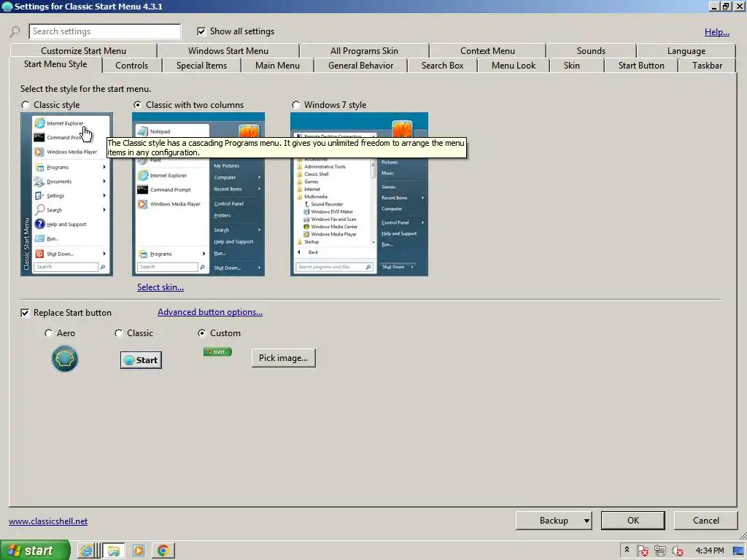Open the Help... link
Image resolution: width=747 pixels, height=560 pixels.
(716, 32)
